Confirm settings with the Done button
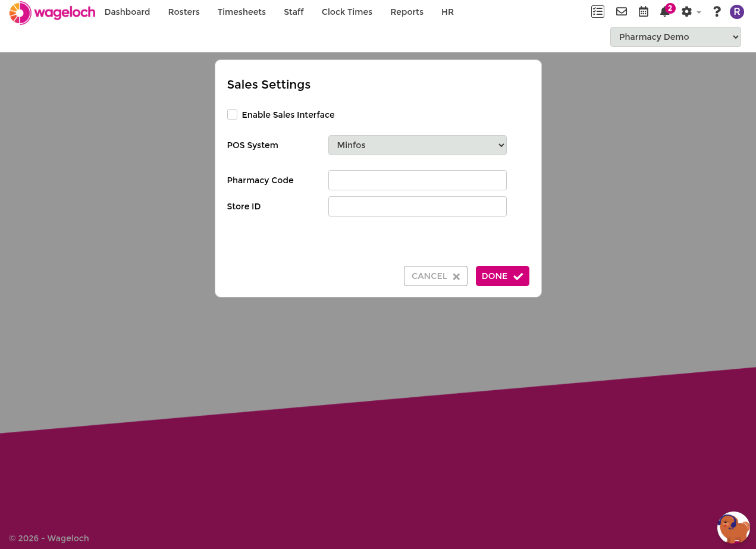 click(x=503, y=276)
